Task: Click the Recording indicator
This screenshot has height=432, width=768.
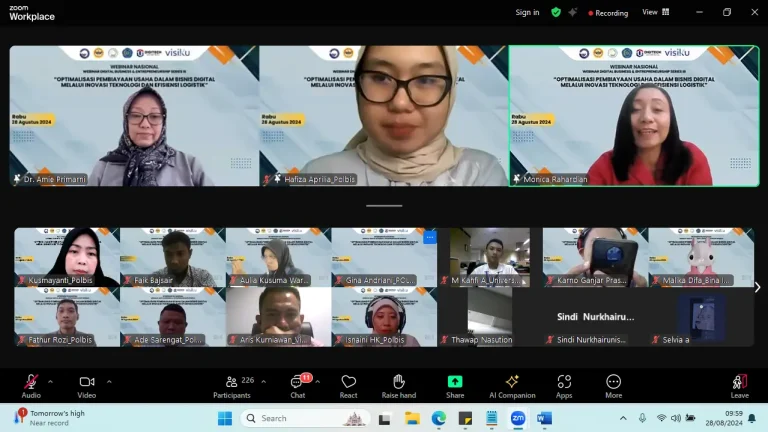Action: tap(608, 13)
